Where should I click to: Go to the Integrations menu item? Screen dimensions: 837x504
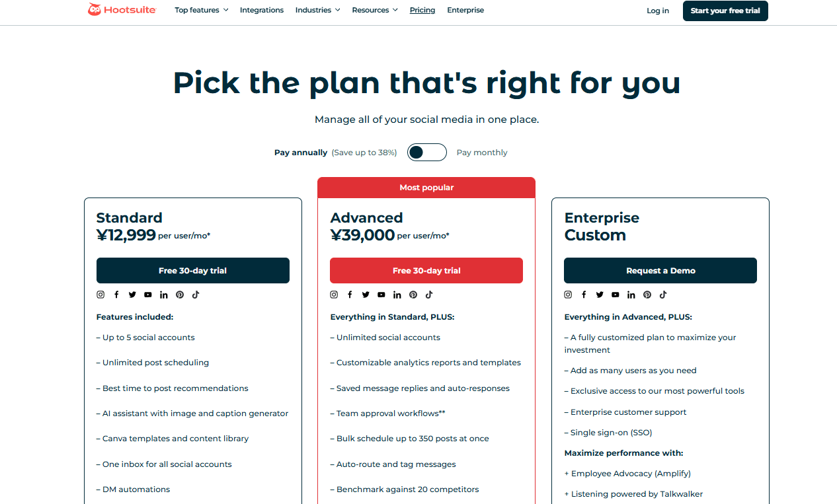(x=262, y=10)
